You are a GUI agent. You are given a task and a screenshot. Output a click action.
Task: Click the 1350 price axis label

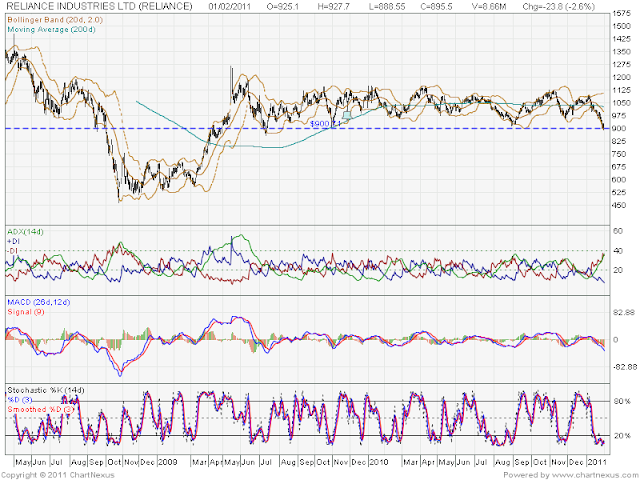(621, 52)
